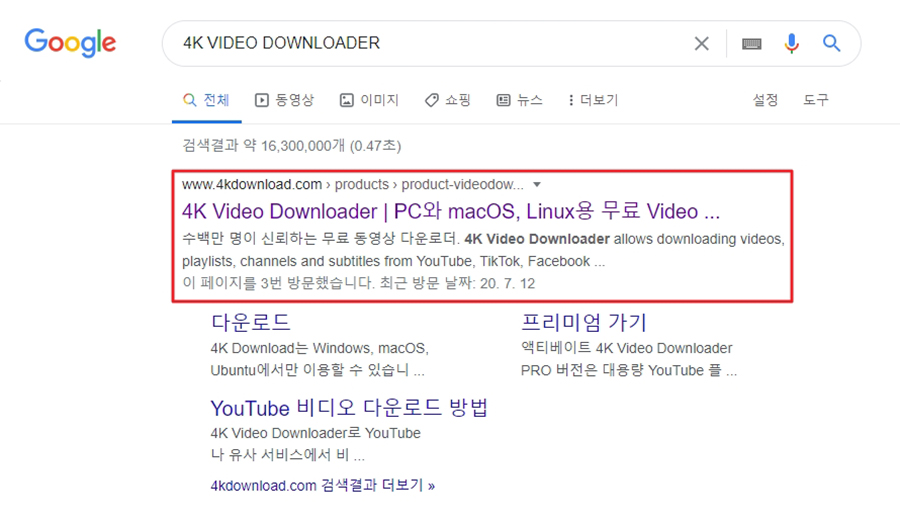Click the description 액티베이트 4K Video Downloader
Screen dimensions: 900x522
click(x=626, y=348)
